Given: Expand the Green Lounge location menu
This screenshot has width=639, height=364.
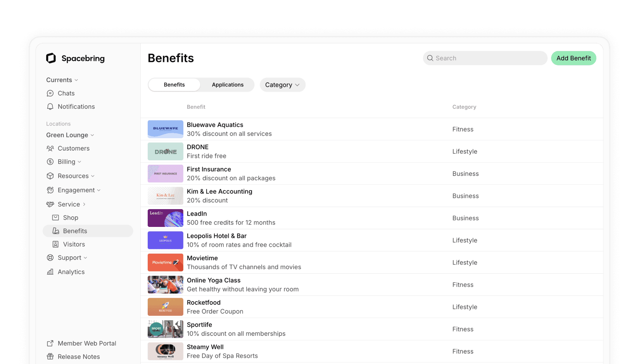Looking at the screenshot, I should click(x=70, y=135).
